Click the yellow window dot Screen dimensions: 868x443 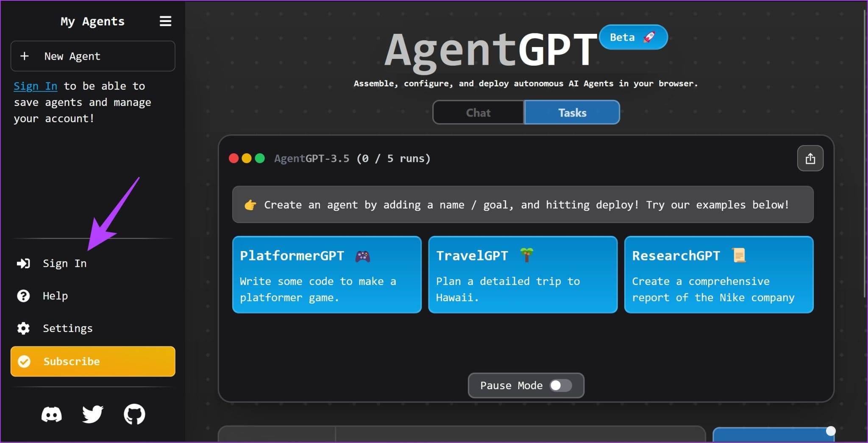pos(247,158)
